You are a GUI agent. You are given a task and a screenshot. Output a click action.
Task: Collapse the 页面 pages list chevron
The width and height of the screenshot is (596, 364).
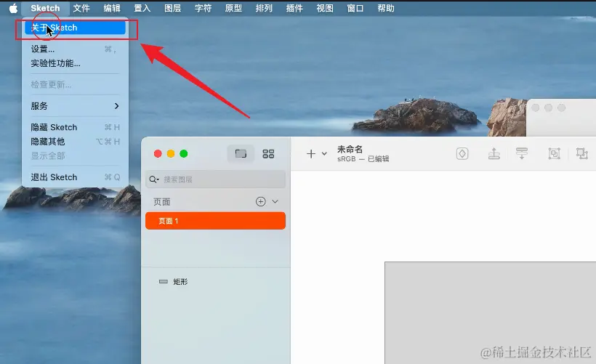pyautogui.click(x=275, y=201)
